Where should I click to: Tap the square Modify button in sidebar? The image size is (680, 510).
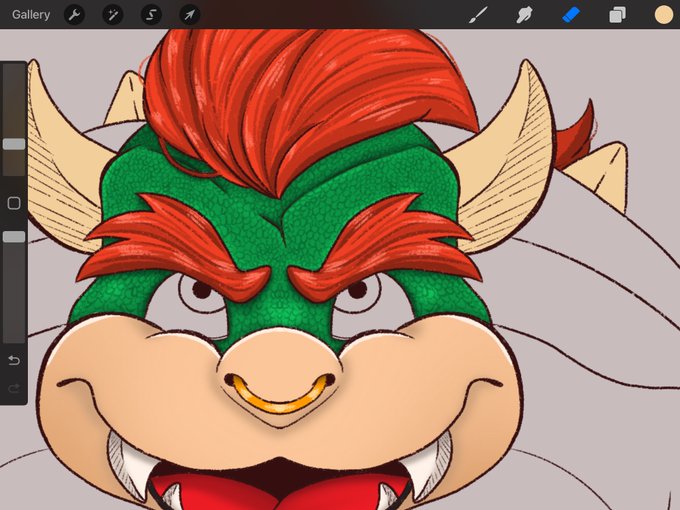click(x=14, y=203)
